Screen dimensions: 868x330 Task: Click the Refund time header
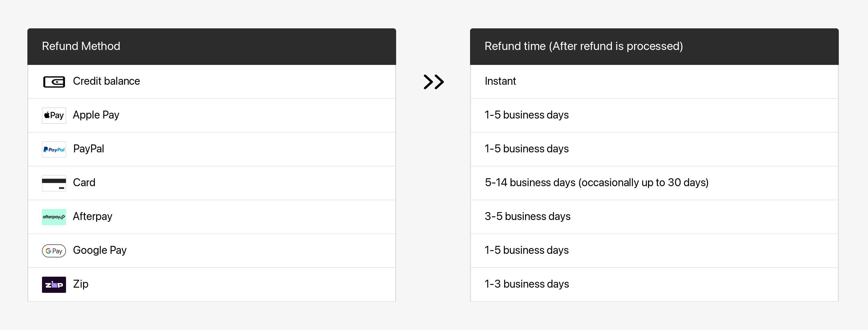pos(654,47)
